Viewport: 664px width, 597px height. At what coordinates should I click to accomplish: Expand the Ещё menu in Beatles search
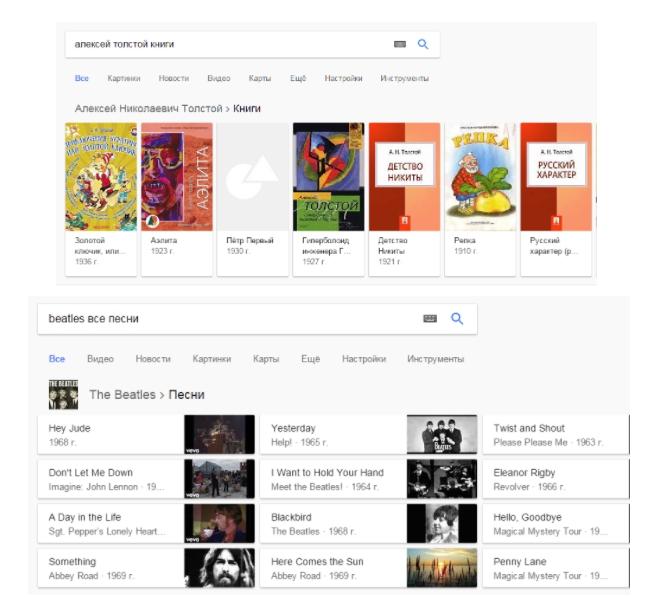click(310, 359)
